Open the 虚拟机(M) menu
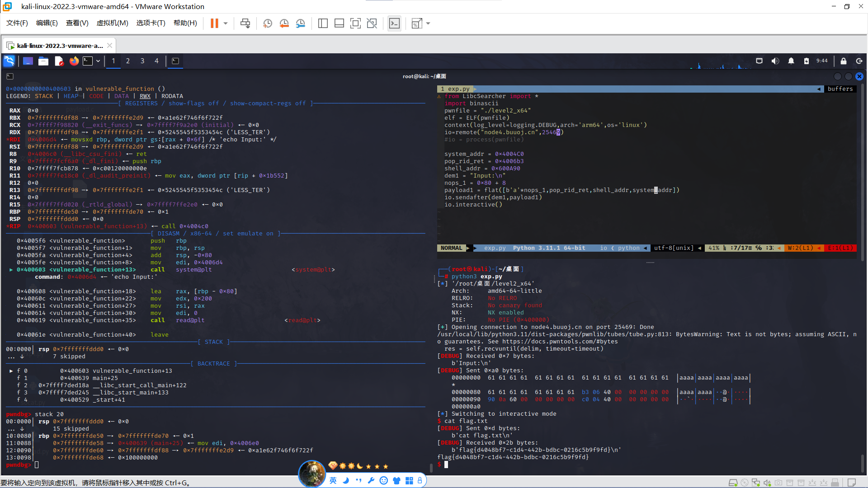 point(113,23)
